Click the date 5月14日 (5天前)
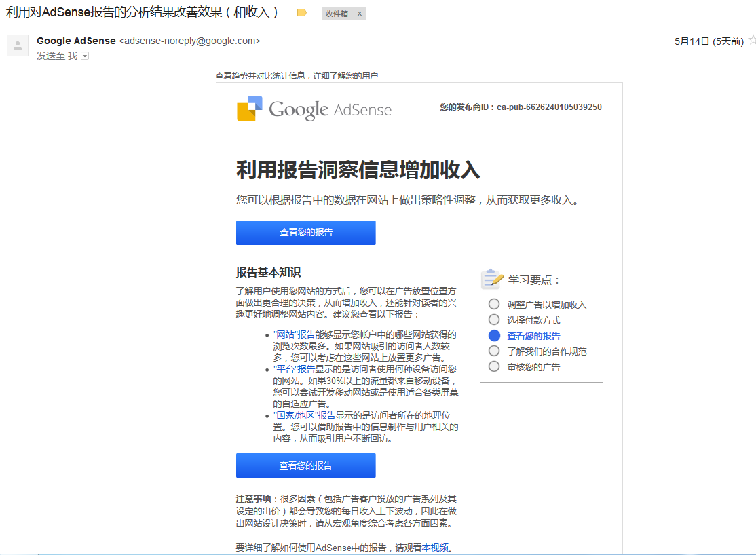This screenshot has height=555, width=756. click(708, 41)
